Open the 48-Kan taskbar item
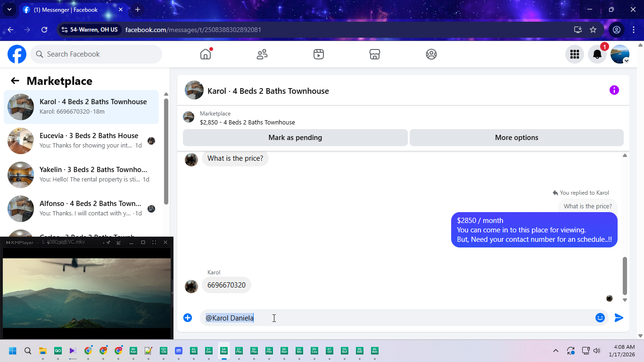The height and width of the screenshot is (362, 644). pyautogui.click(x=133, y=351)
